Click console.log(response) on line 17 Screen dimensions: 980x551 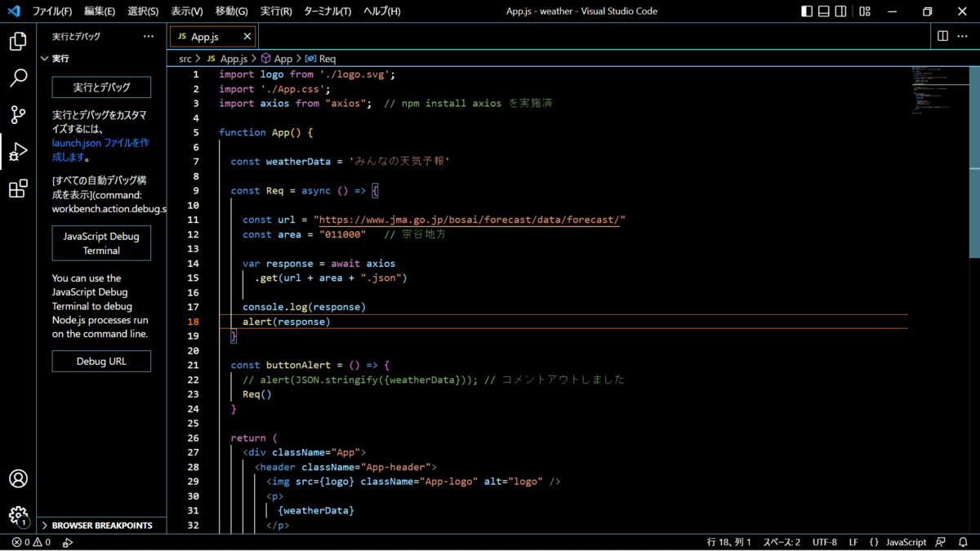[304, 307]
